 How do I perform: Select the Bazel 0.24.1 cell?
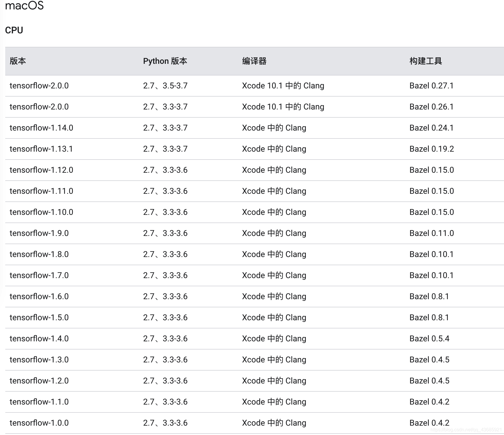tap(431, 128)
